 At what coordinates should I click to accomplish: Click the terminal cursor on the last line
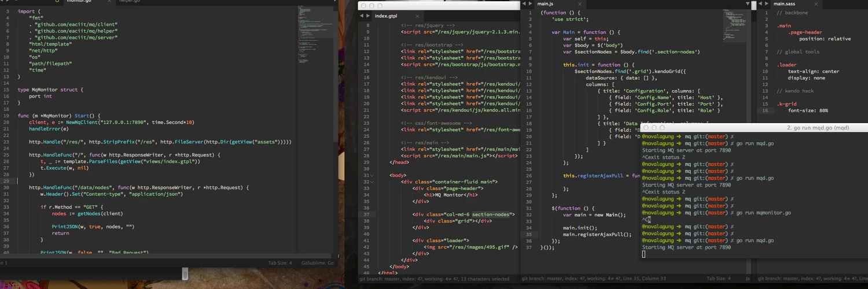tap(644, 254)
